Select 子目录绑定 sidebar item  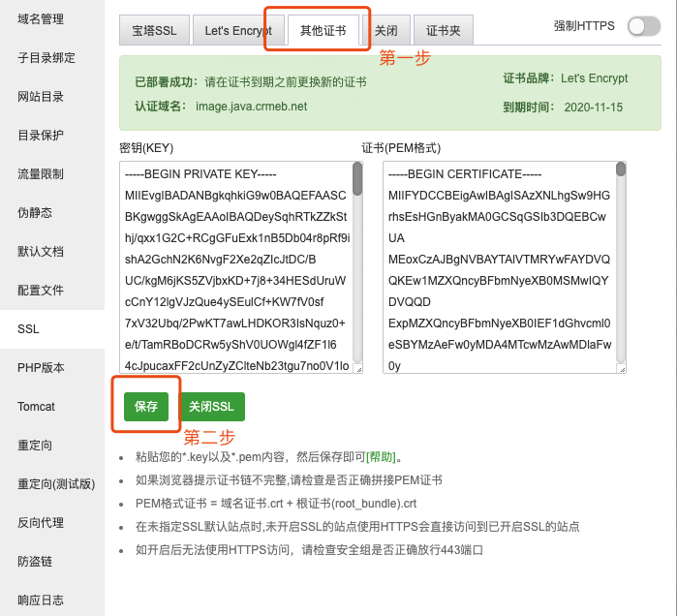[x=46, y=58]
